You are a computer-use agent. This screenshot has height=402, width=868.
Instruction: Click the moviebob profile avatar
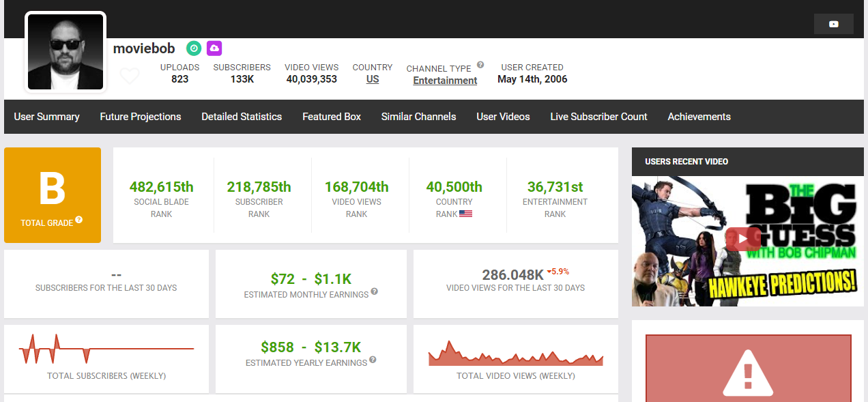66,52
